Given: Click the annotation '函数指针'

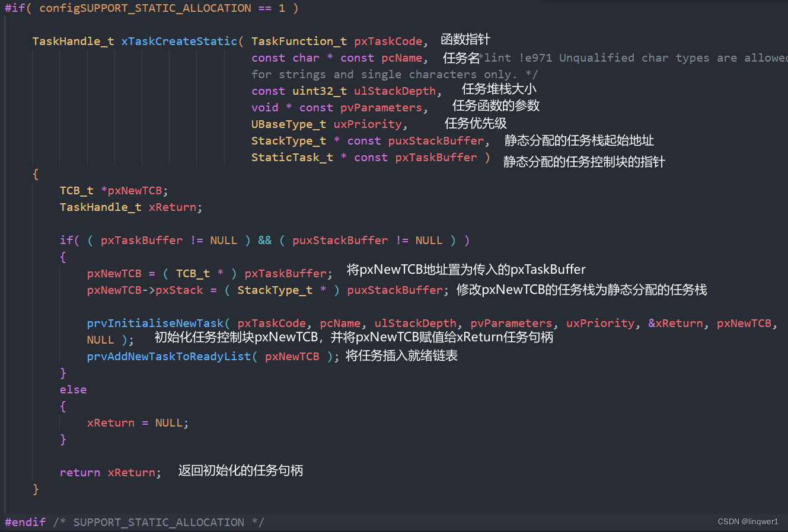Looking at the screenshot, I should 465,40.
